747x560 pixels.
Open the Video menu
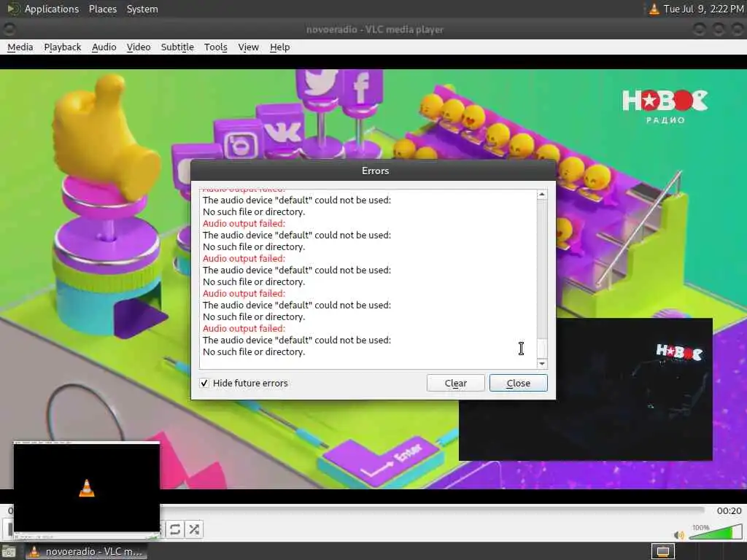click(139, 47)
